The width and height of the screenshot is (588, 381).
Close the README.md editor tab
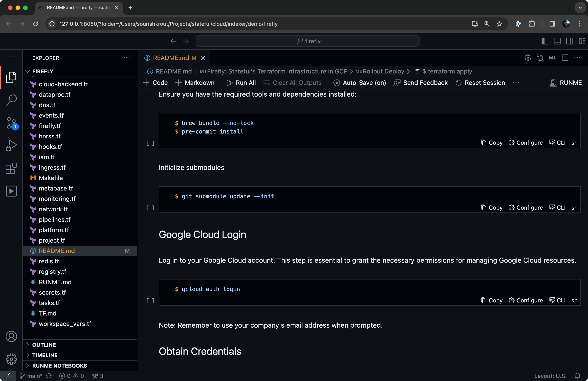click(x=203, y=58)
